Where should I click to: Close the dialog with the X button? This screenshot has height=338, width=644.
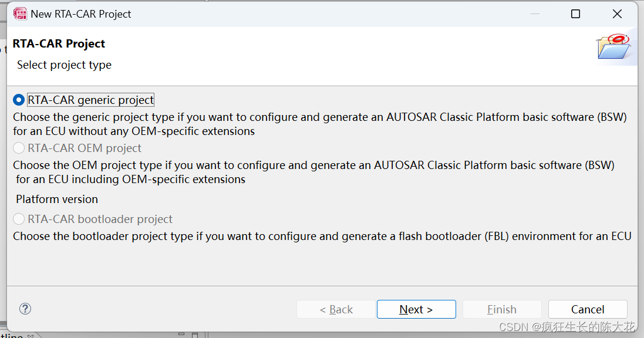(617, 13)
